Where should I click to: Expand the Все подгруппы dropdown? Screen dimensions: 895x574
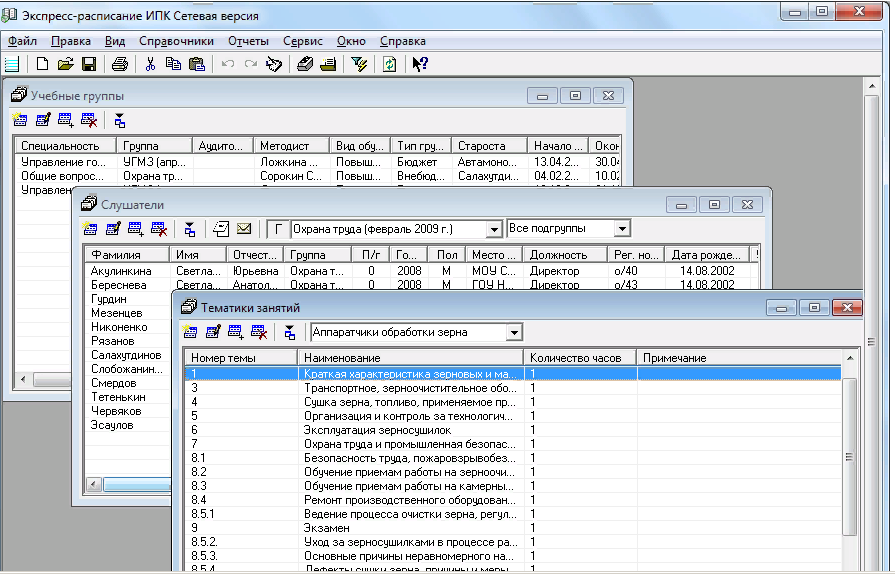(621, 229)
